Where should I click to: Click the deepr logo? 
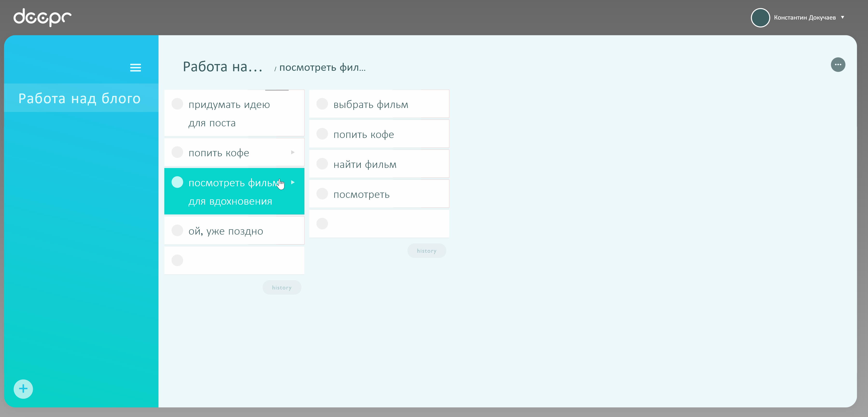42,17
